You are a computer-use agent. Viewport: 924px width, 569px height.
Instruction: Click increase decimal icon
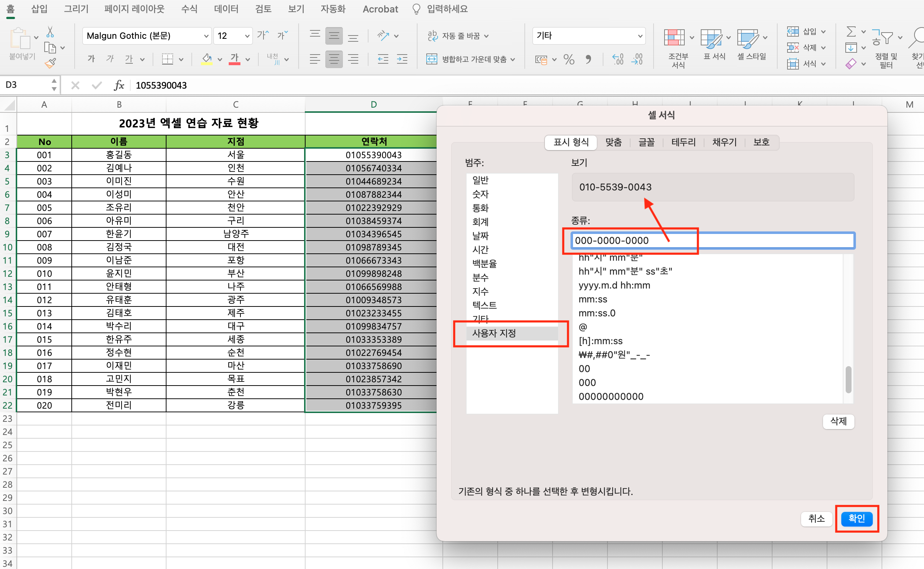618,59
